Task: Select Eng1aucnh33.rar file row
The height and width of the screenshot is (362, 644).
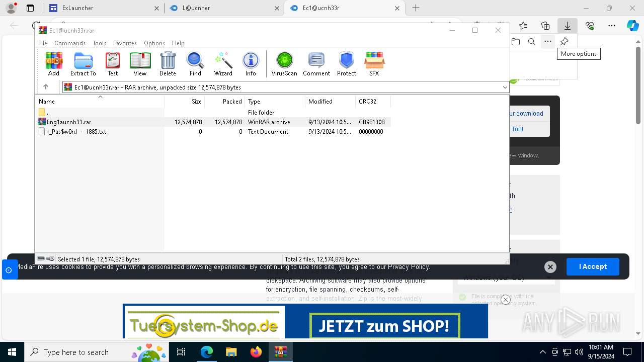Action: [x=214, y=122]
